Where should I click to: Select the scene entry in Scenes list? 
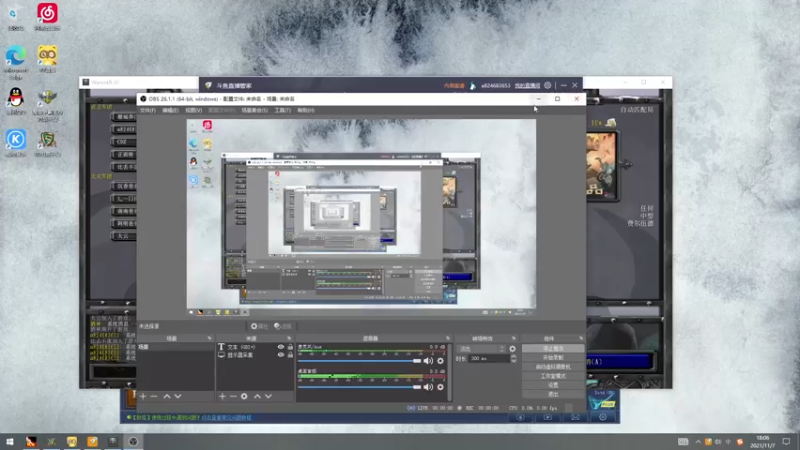(x=176, y=347)
